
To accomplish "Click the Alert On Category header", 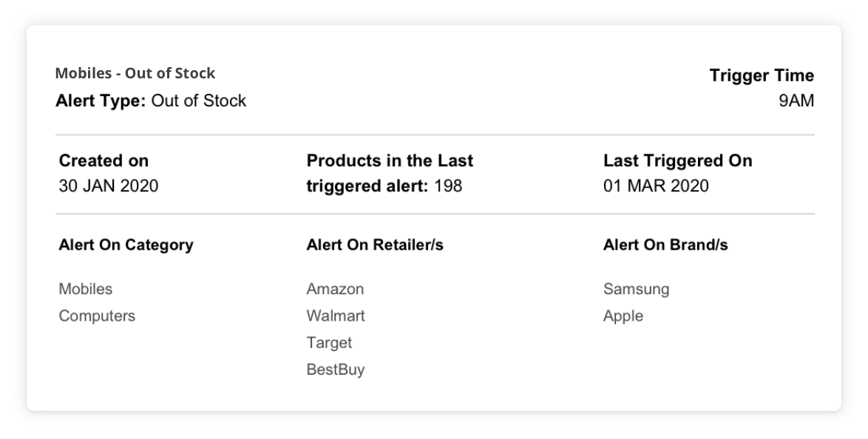I will pyautogui.click(x=126, y=245).
